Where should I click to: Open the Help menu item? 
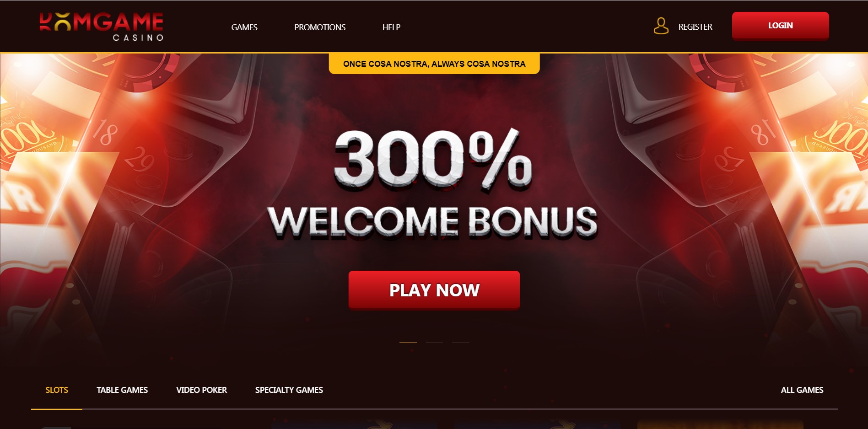[x=391, y=27]
